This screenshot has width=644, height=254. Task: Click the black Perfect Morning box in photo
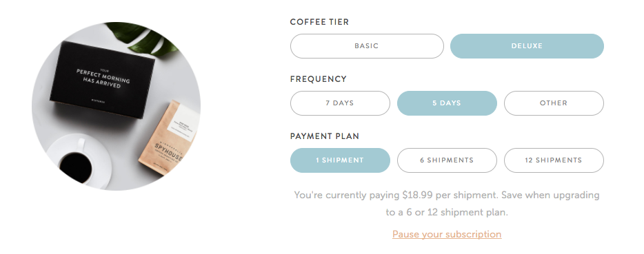[102, 79]
